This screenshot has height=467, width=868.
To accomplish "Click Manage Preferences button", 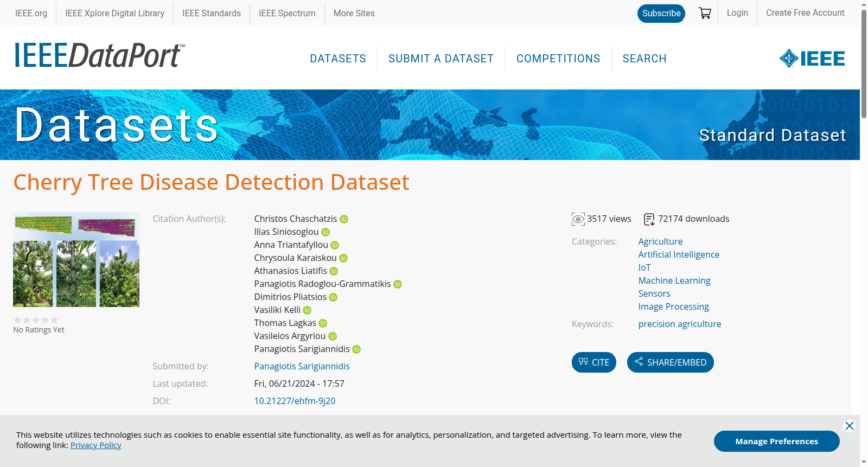I will coord(777,441).
